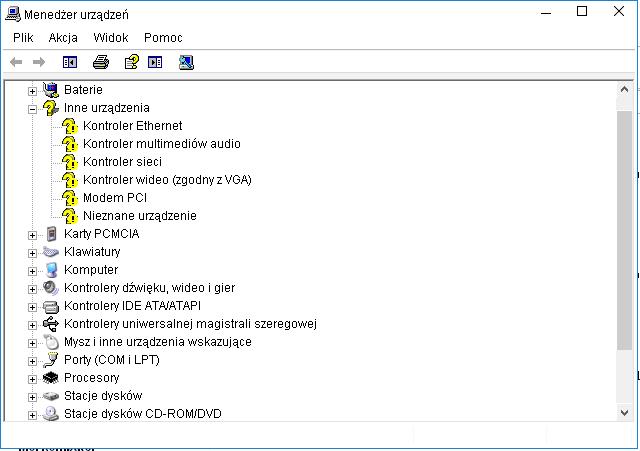This screenshot has width=640, height=451.
Task: Click the Komputer monitor icon
Action: (x=51, y=270)
